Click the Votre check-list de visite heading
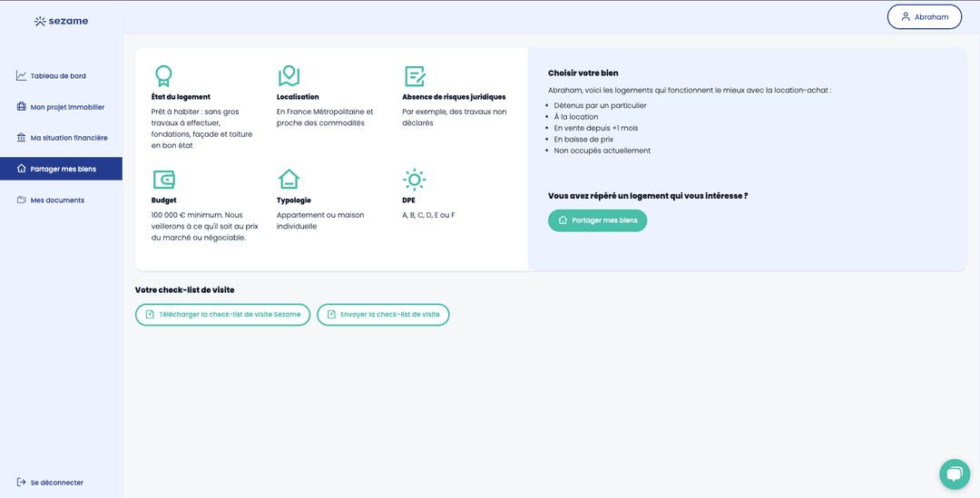The width and height of the screenshot is (980, 498). tap(184, 290)
